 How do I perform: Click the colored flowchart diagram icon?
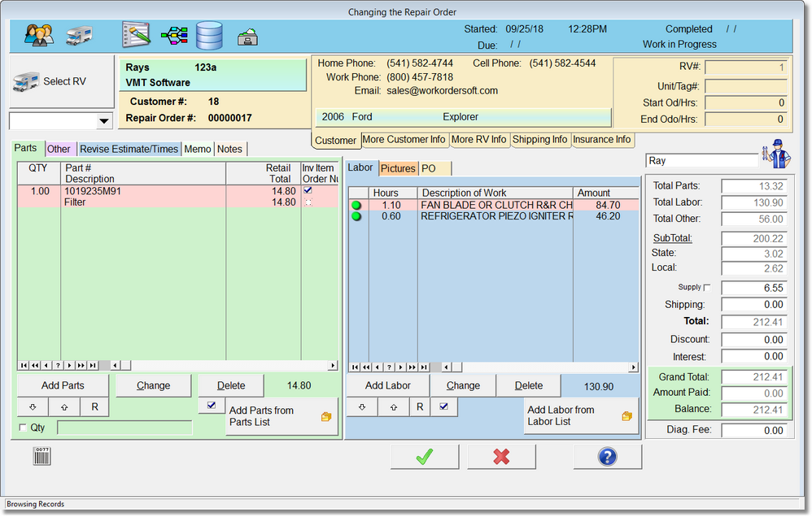(174, 36)
